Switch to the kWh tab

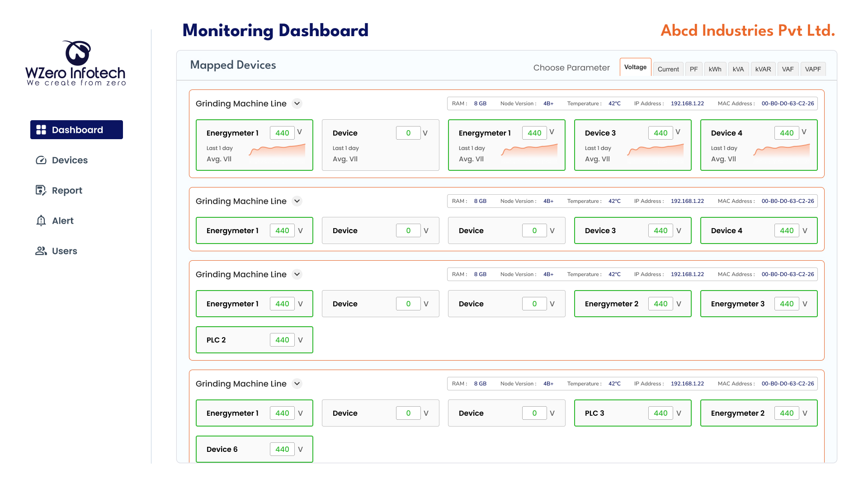715,69
